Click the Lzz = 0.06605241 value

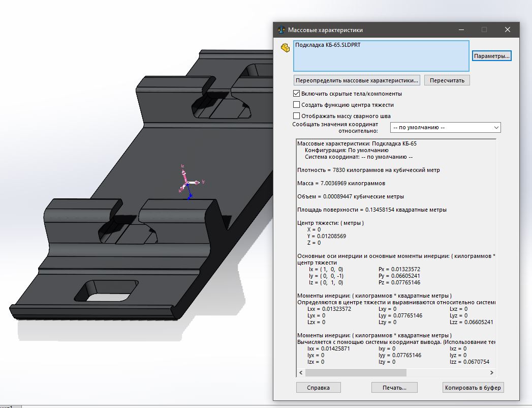click(471, 322)
